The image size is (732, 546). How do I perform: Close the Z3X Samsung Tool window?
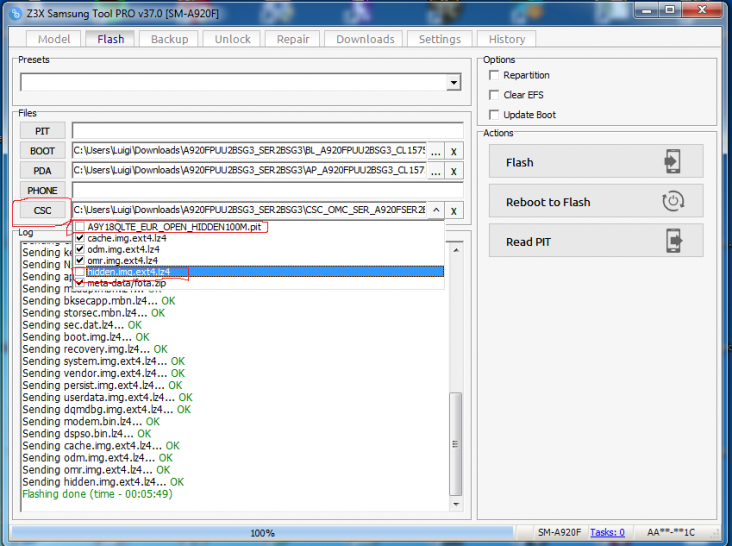pyautogui.click(x=702, y=10)
